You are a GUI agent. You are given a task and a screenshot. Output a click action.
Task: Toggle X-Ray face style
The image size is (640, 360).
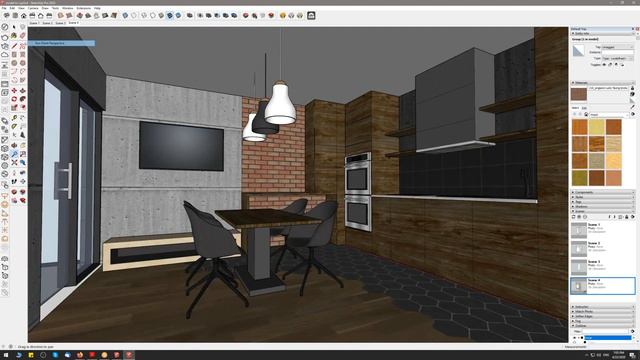(x=125, y=16)
